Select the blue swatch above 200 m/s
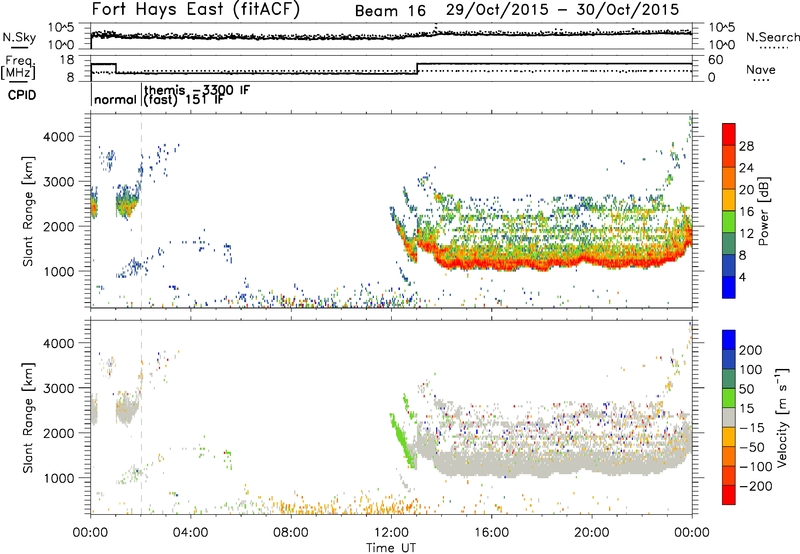Screen dimensions: 800x554 [729, 339]
